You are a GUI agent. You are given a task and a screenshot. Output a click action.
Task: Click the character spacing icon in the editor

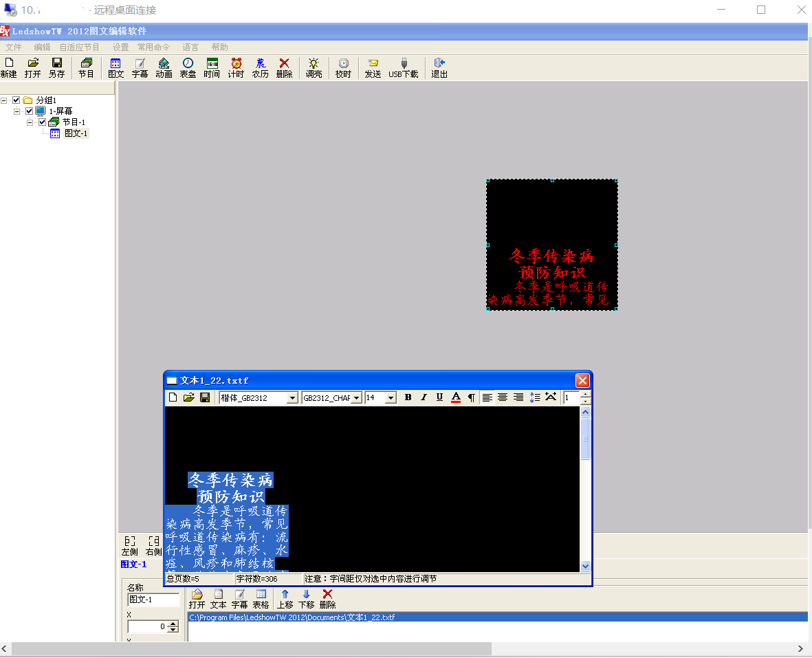(x=551, y=397)
